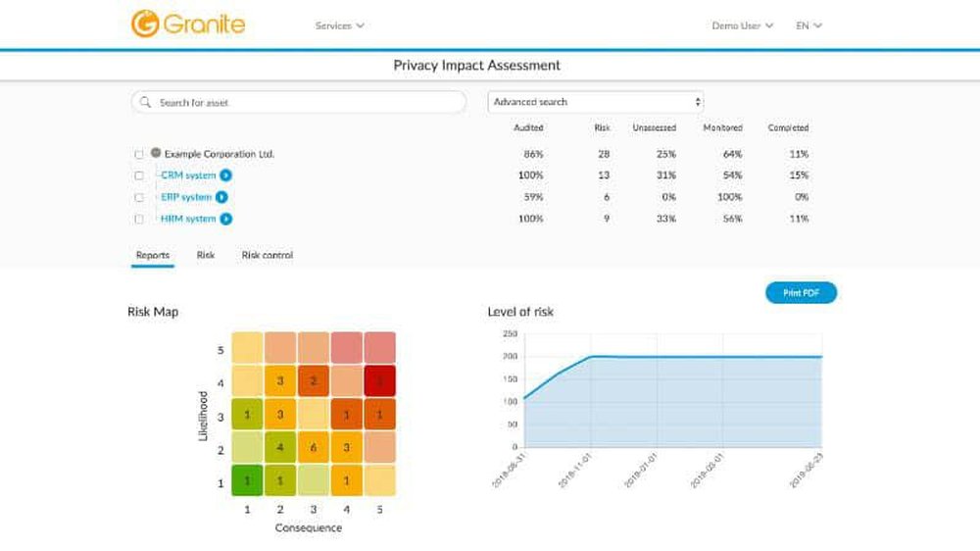Viewport: 980px width, 551px height.
Task: Click the arrow icon next to HRM system
Action: tap(225, 219)
